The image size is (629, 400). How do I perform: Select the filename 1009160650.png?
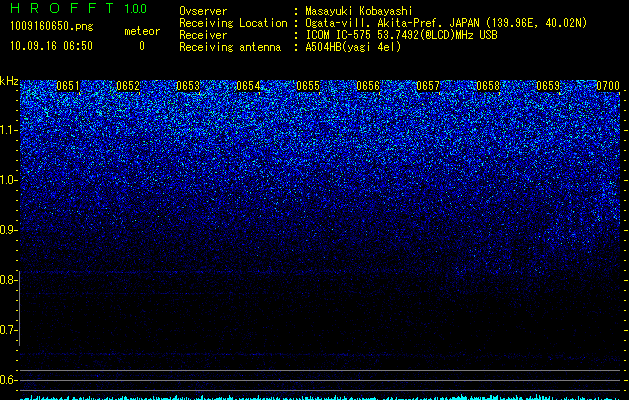(52, 27)
